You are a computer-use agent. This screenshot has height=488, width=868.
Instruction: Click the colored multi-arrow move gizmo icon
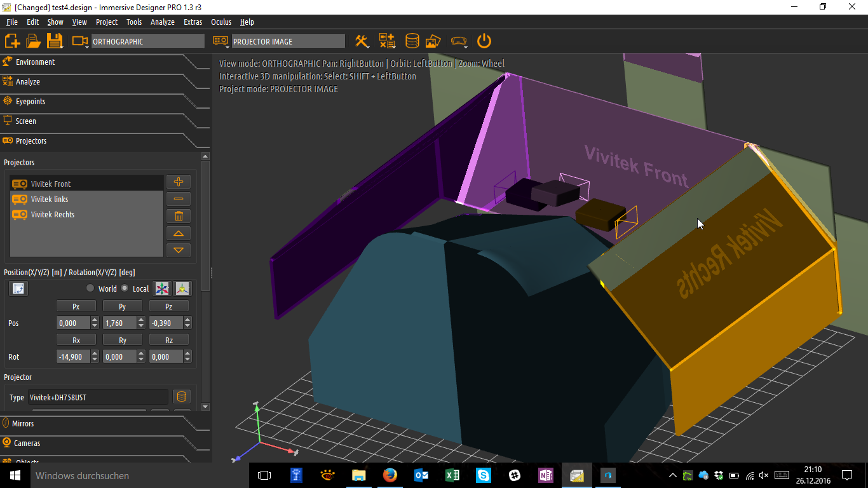click(163, 288)
